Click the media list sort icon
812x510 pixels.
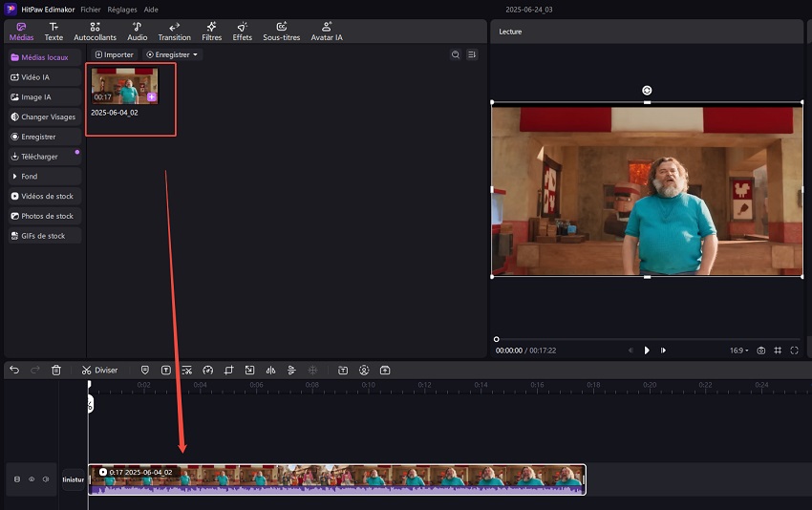point(472,54)
